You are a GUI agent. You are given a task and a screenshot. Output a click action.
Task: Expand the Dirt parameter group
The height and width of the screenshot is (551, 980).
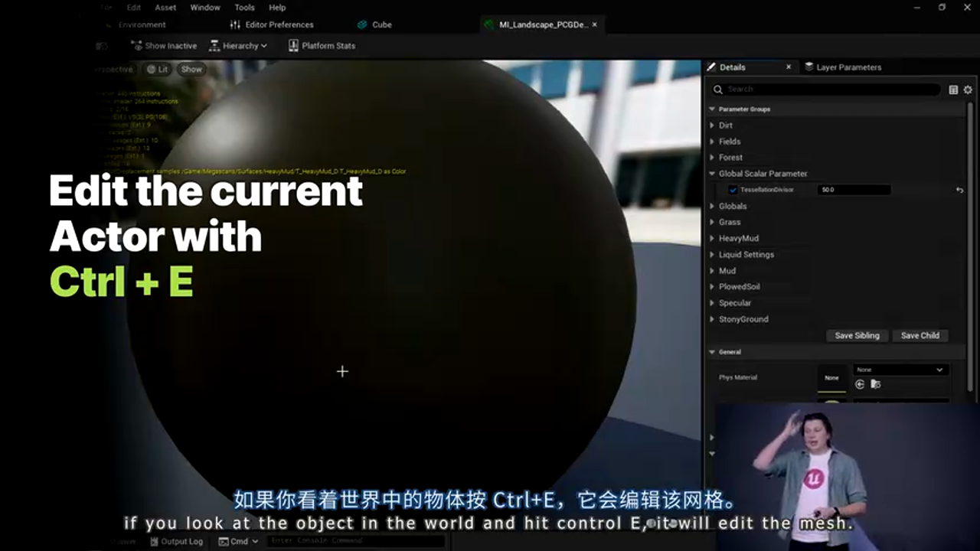point(713,125)
